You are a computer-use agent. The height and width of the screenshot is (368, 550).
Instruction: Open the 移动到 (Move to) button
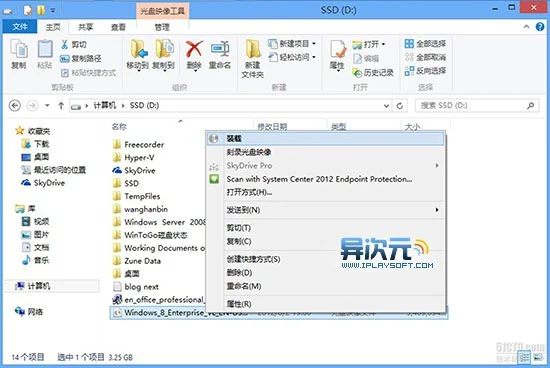(x=138, y=54)
